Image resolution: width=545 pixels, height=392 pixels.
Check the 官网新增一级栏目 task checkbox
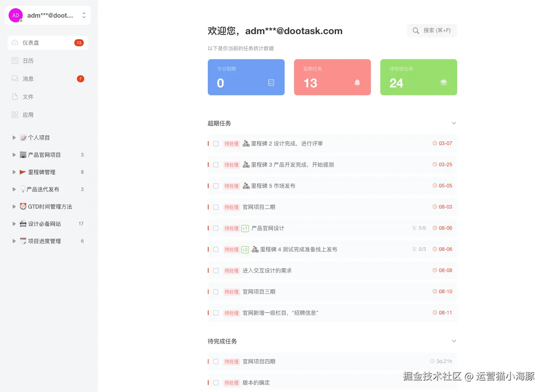tap(216, 313)
